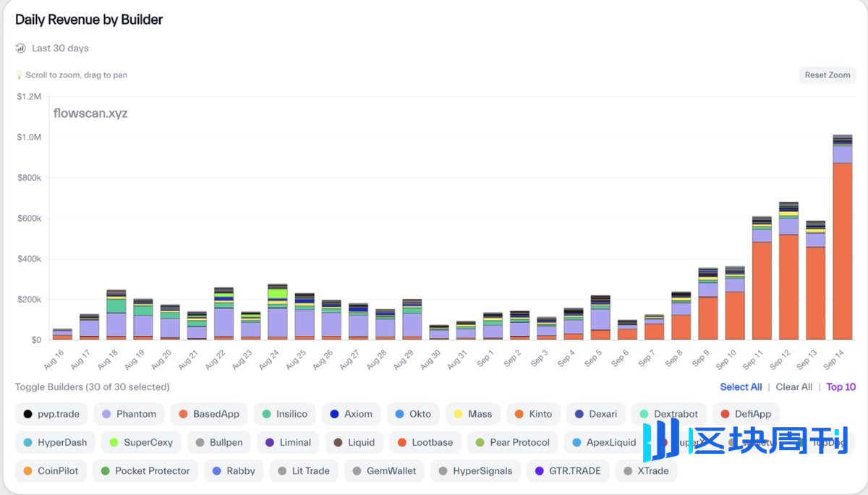The height and width of the screenshot is (495, 868).
Task: Toggle the ApexLiquid builder chip
Action: click(x=604, y=442)
